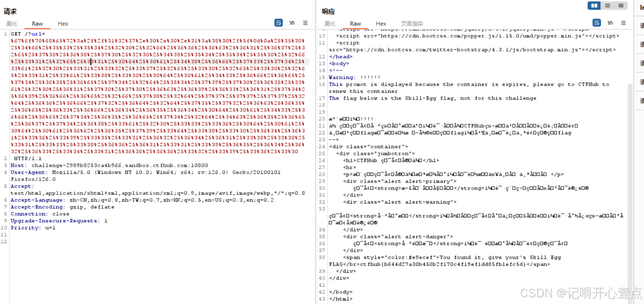Click '<div class="jumbotron">' response line
644x304 pixels.
376,153
